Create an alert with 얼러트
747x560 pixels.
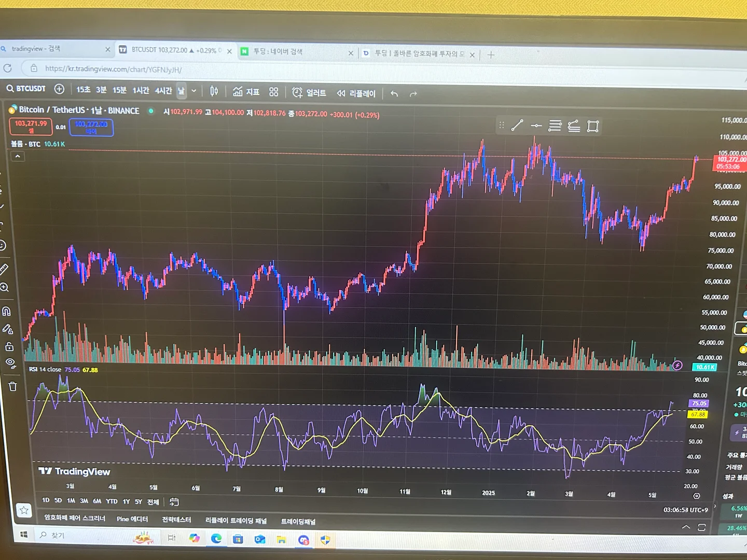tap(309, 93)
